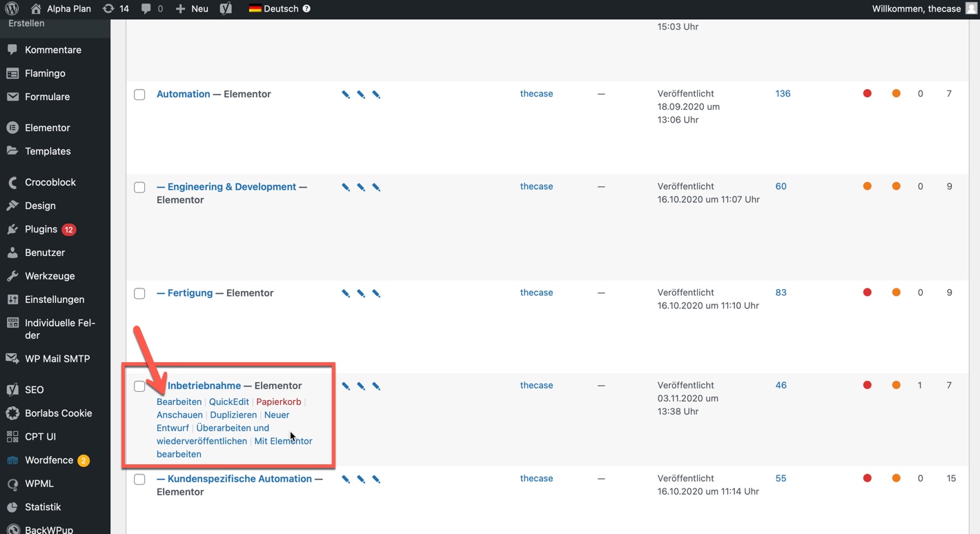The width and height of the screenshot is (980, 534).
Task: Expand the Plugins sidebar menu
Action: point(41,229)
